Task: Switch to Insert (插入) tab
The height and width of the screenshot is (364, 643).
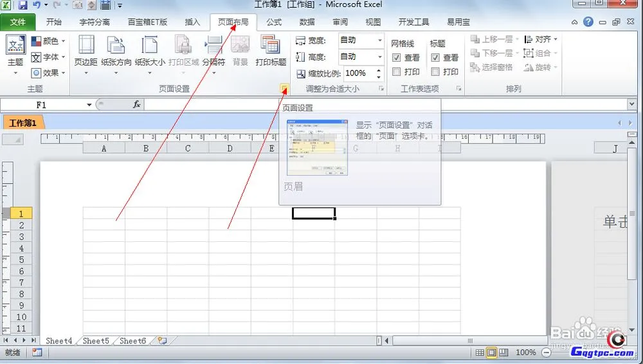Action: [x=192, y=22]
